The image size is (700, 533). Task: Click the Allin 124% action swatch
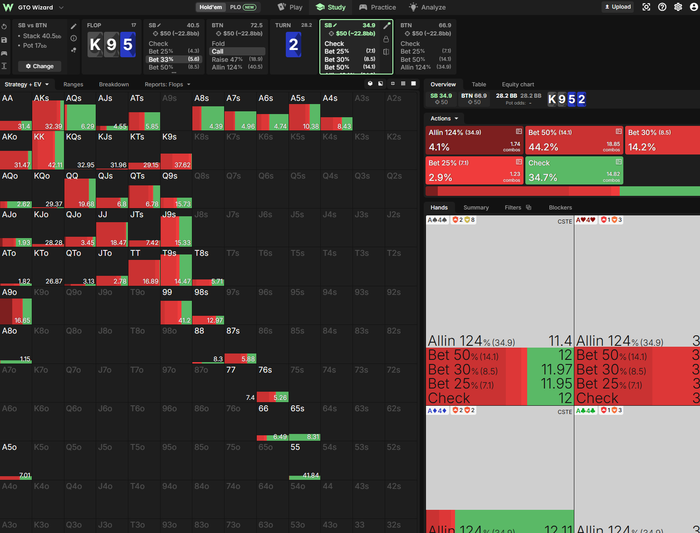pos(474,140)
